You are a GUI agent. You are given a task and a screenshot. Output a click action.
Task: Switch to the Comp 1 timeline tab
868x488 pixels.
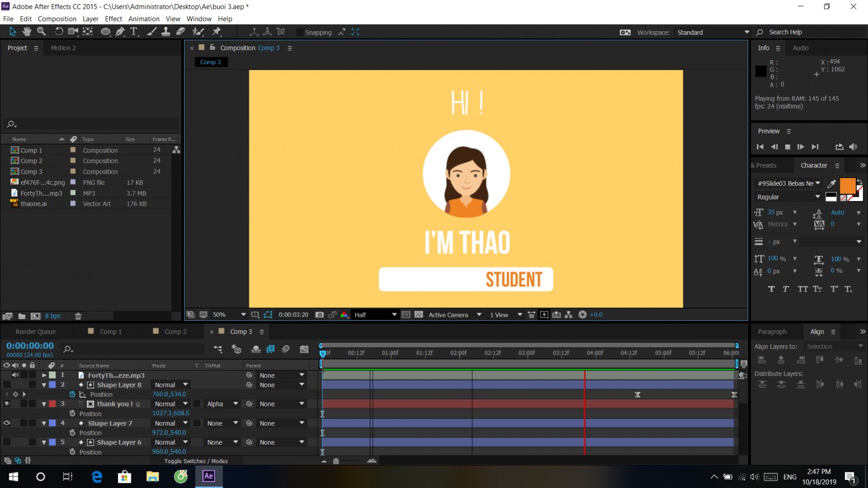pyautogui.click(x=111, y=332)
